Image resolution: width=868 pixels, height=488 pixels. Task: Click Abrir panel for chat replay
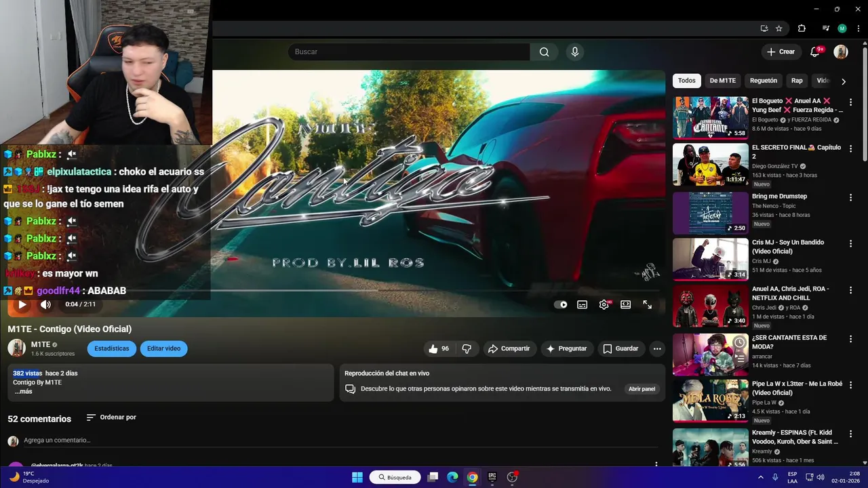(x=642, y=389)
